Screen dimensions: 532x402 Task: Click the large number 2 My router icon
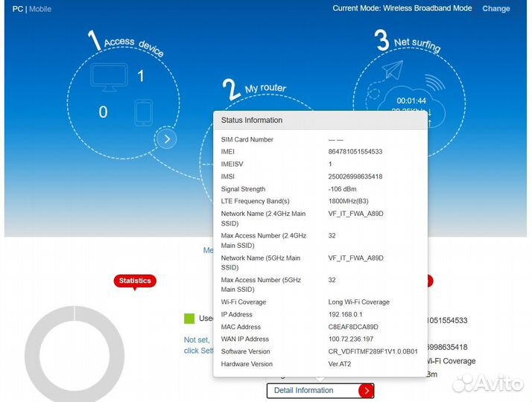(232, 90)
